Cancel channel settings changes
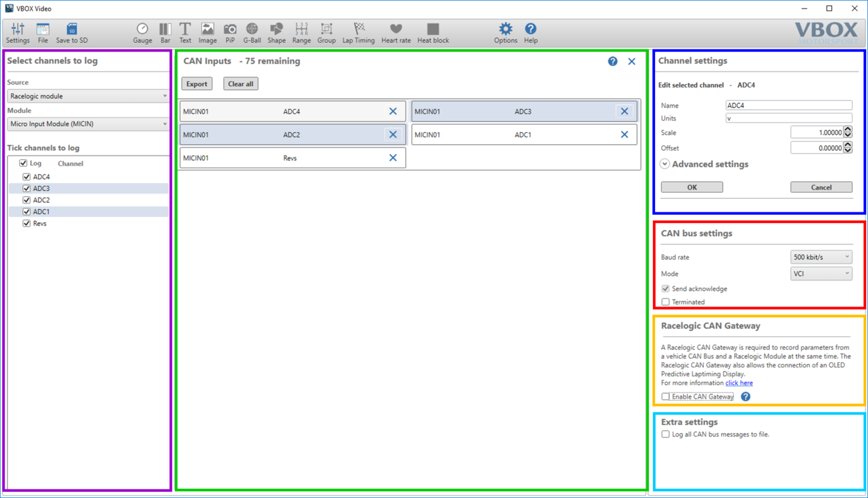 coord(821,188)
